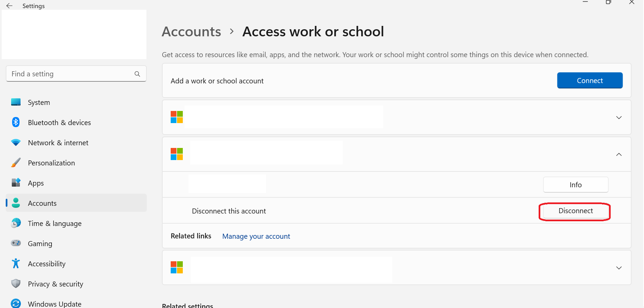This screenshot has height=308, width=644.
Task: Click the Network & internet wifi icon
Action: coord(16,143)
